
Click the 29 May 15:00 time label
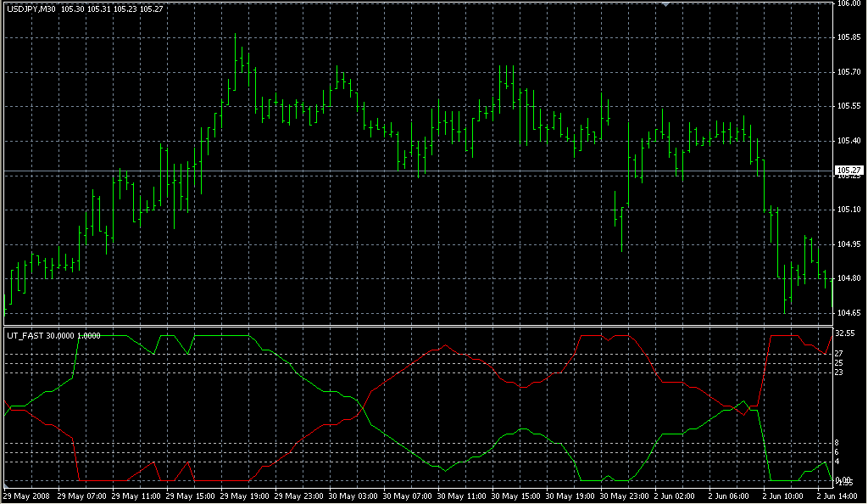191,496
